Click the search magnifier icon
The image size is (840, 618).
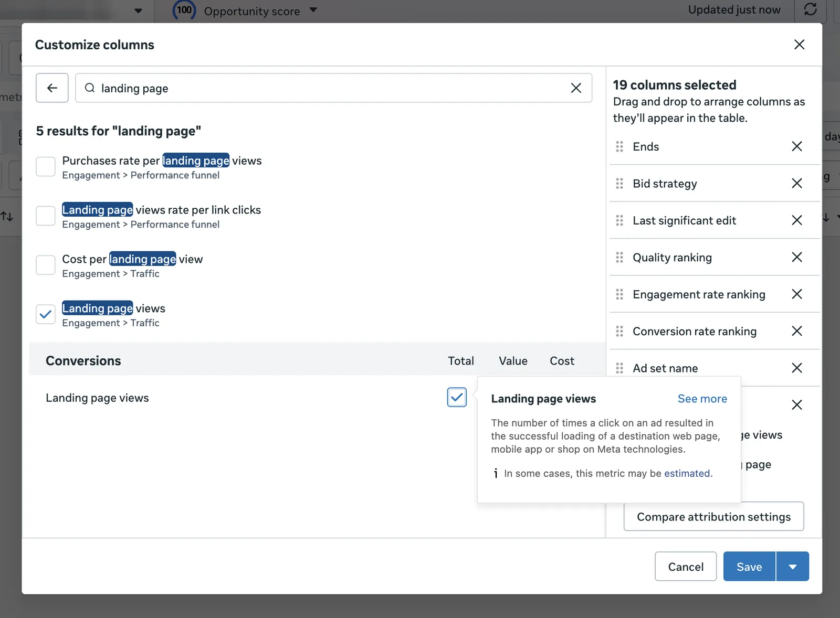tap(90, 88)
